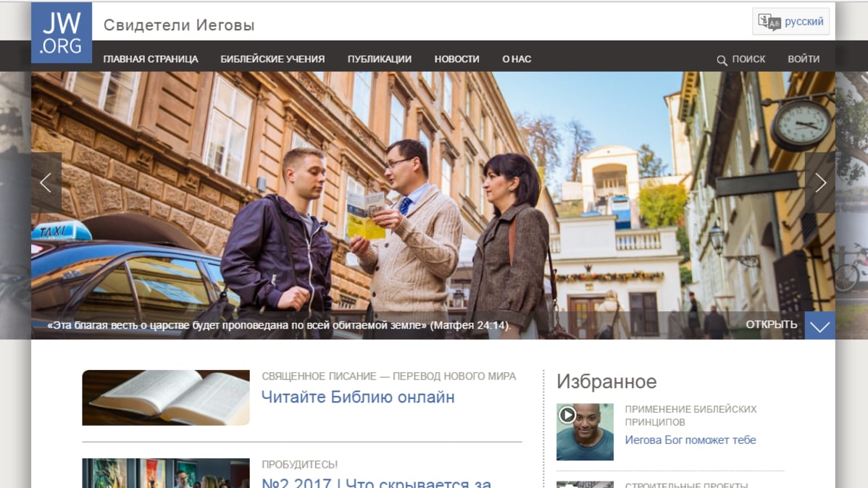Click ВОЙТИ to log in
This screenshot has height=488, width=868.
point(804,59)
